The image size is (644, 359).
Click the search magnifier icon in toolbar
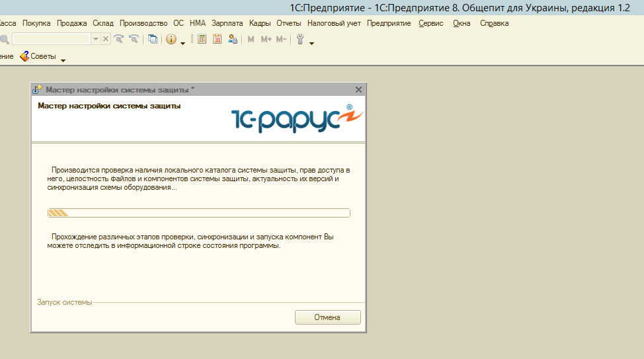[x=4, y=40]
